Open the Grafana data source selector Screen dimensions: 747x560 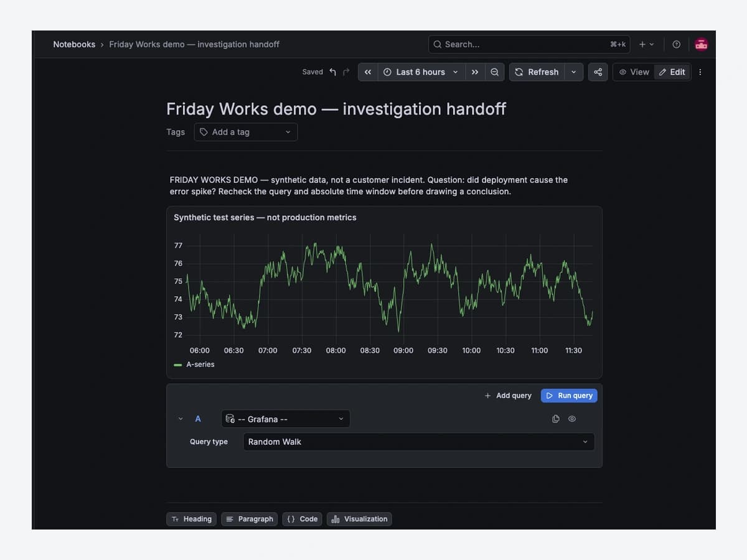coord(286,419)
